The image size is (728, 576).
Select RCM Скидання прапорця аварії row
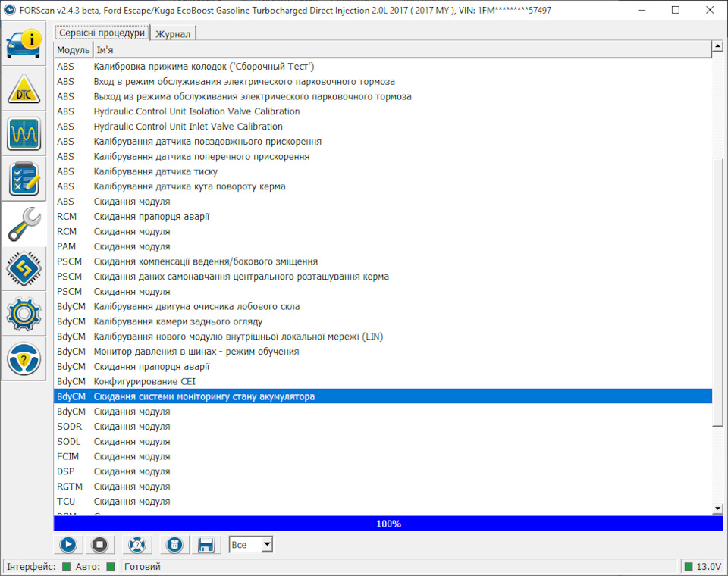[383, 216]
